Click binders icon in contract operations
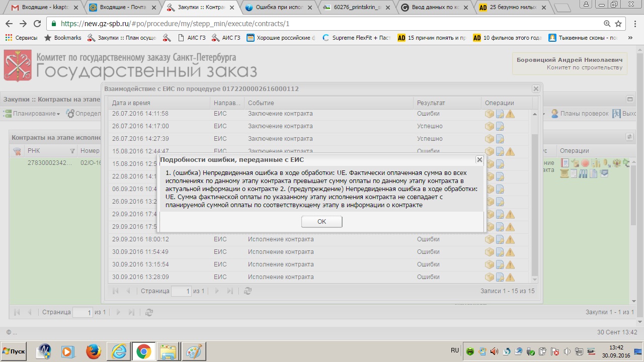644x362 pixels. tap(583, 173)
